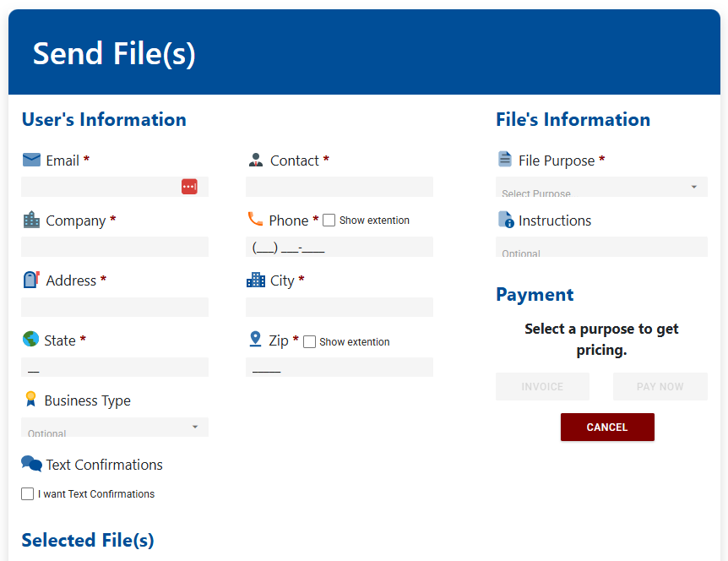Click the red ellipsis icon in Email field
The width and height of the screenshot is (728, 561).
(x=189, y=186)
